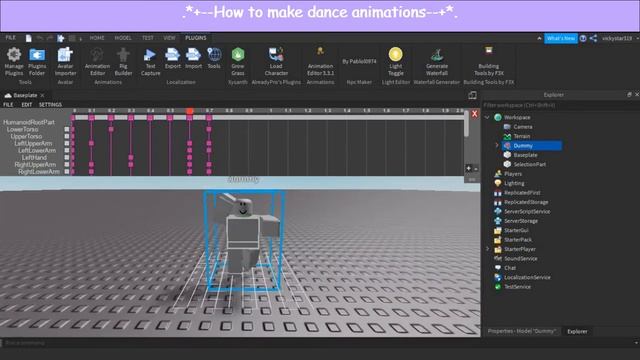This screenshot has height=360, width=640.
Task: Switch to the HOME ribbon tab
Action: click(97, 38)
